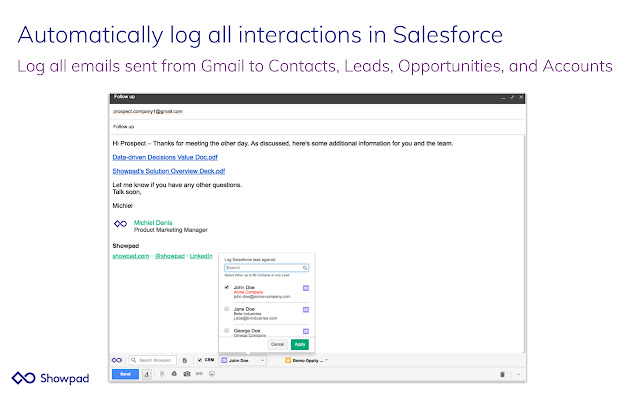Click the attach files paperclip icon
This screenshot has width=640, height=400.
click(x=160, y=374)
